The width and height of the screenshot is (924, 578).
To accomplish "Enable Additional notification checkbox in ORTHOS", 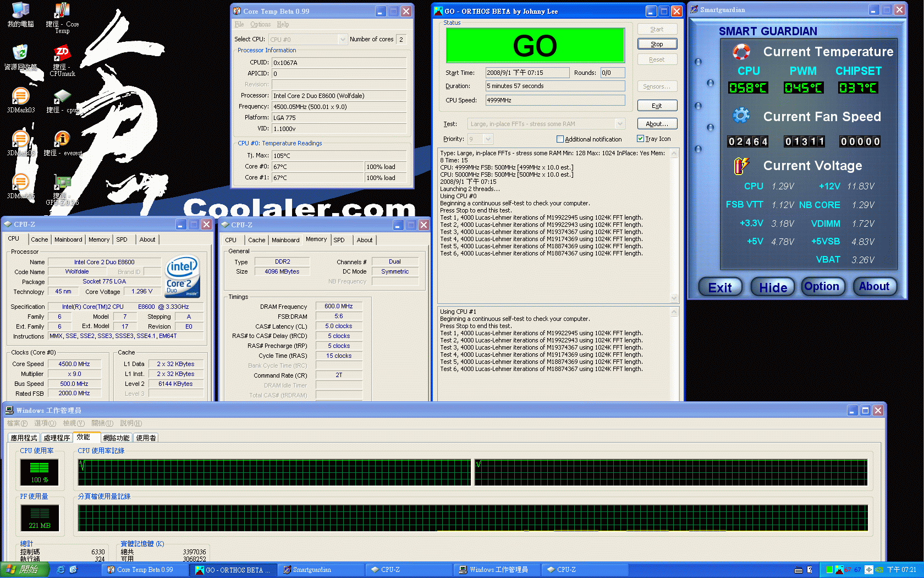I will [x=560, y=139].
